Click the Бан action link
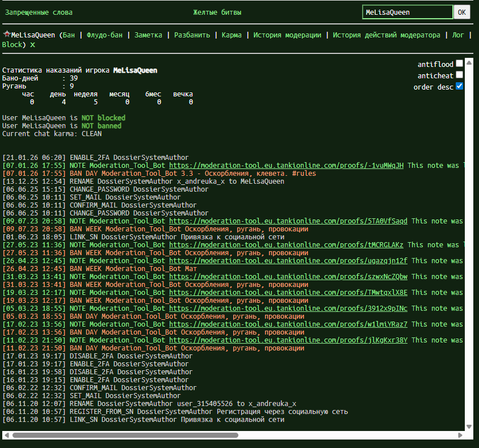Screen dimensions: 479x448 (x=68, y=35)
